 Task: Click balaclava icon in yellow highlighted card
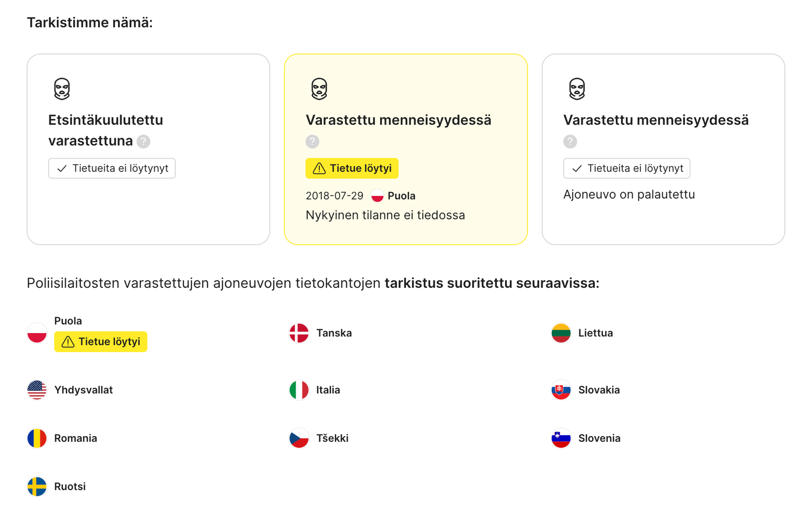[319, 89]
